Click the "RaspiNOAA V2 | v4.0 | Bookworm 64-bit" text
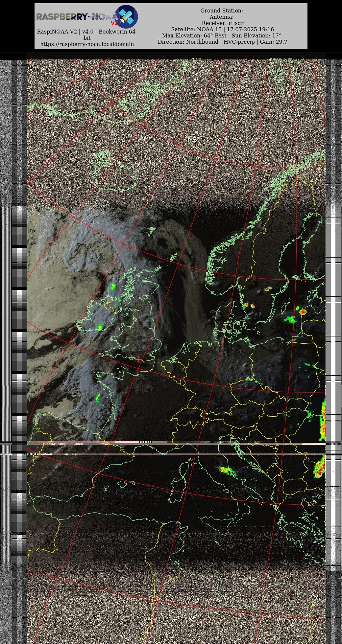 pyautogui.click(x=87, y=35)
